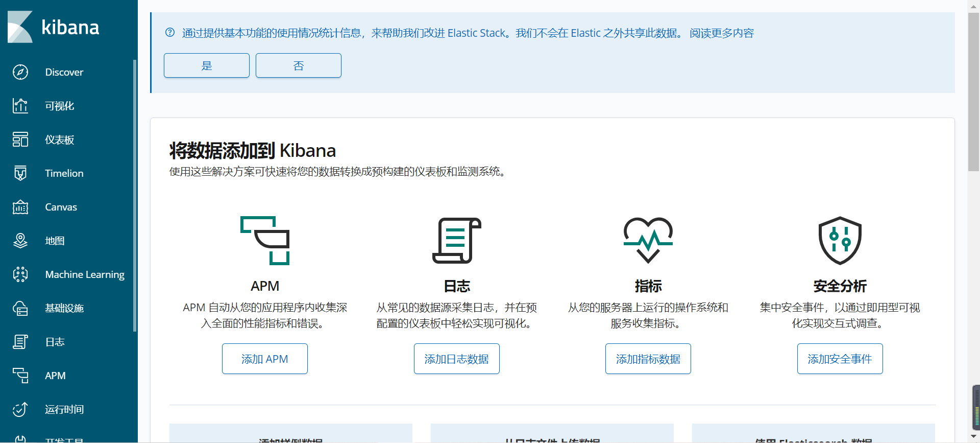This screenshot has height=443, width=980.
Task: Open APM via its sidebar icon
Action: click(x=20, y=376)
